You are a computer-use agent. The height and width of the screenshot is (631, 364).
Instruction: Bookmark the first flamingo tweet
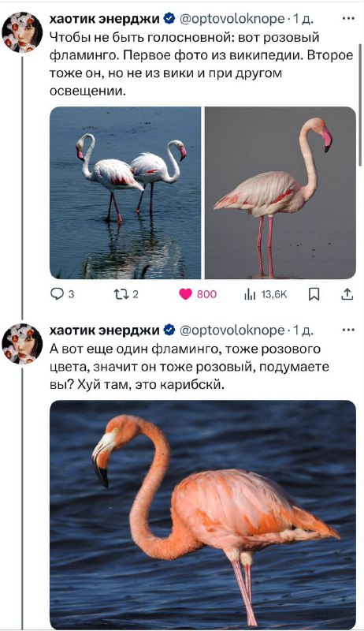click(x=314, y=294)
